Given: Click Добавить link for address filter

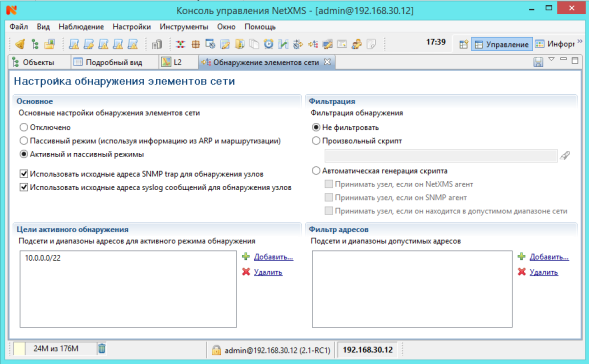Looking at the screenshot, I should click(x=549, y=257).
